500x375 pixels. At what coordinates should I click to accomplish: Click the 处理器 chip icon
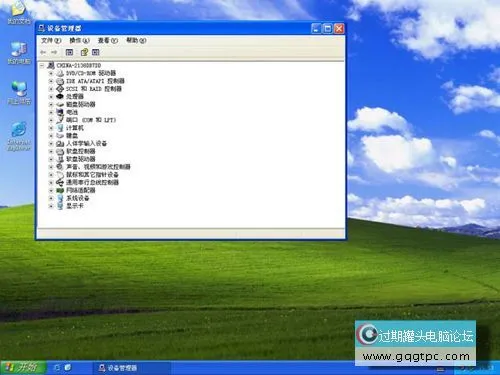60,96
